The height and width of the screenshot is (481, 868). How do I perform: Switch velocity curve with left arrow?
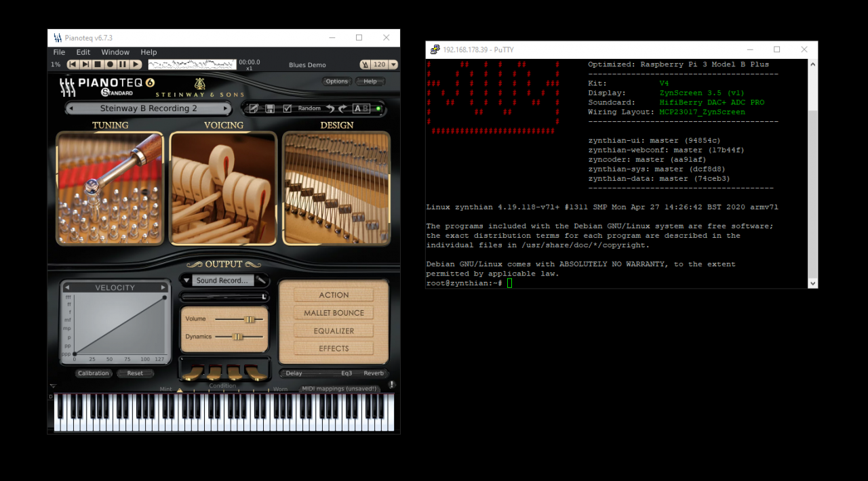point(66,287)
